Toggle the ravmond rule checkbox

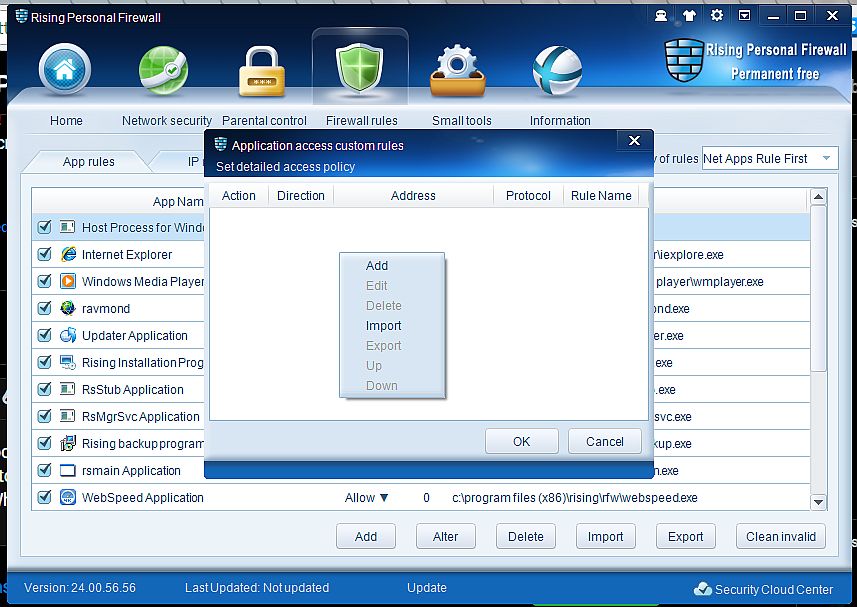(x=44, y=308)
